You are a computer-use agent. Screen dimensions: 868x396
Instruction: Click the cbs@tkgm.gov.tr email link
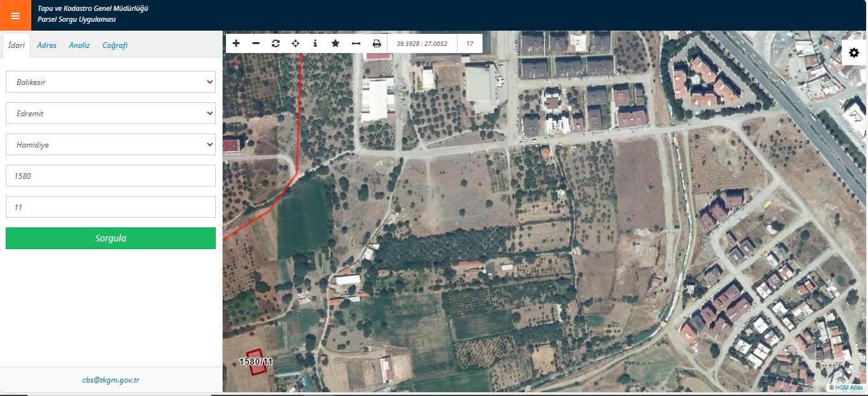pyautogui.click(x=110, y=380)
